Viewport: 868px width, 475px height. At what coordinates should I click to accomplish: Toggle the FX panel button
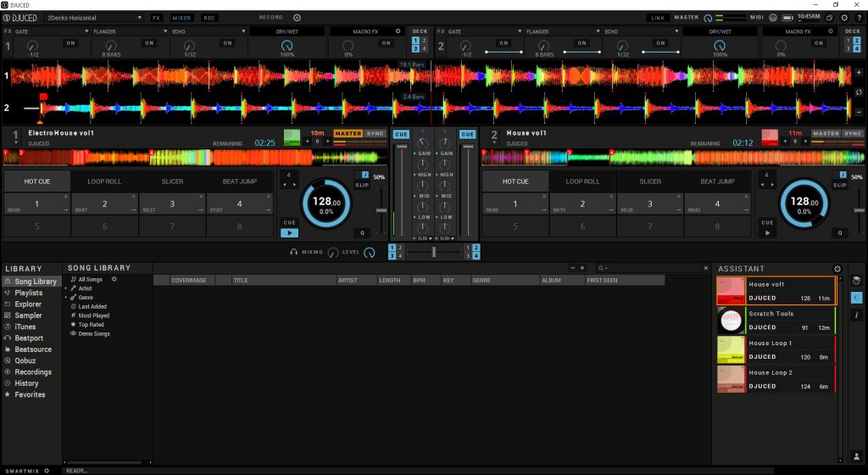click(156, 18)
